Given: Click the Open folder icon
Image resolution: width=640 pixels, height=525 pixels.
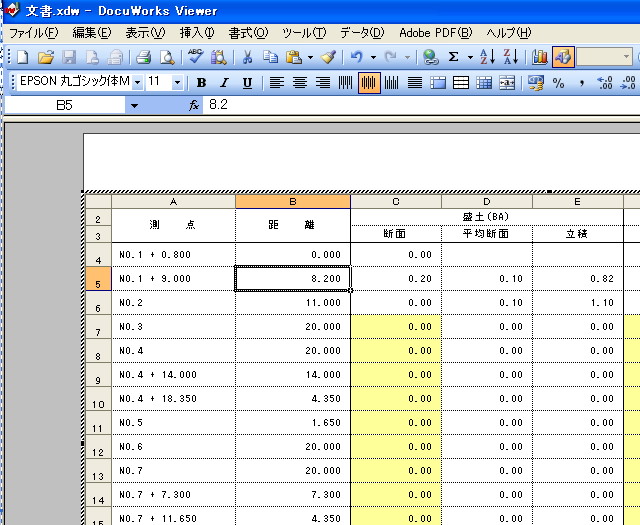Looking at the screenshot, I should pyautogui.click(x=46, y=57).
